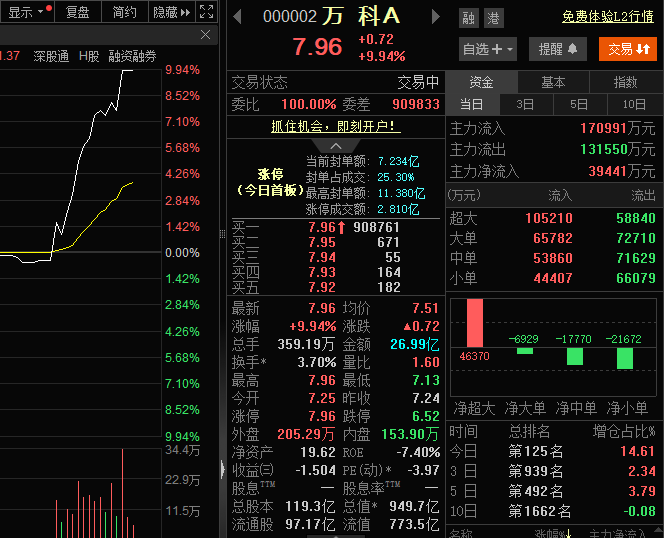Click the 提醒 bell alert button

558,49
